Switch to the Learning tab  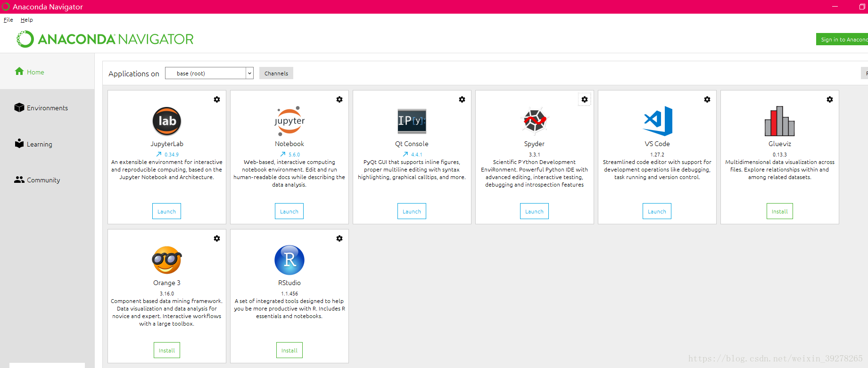click(47, 144)
